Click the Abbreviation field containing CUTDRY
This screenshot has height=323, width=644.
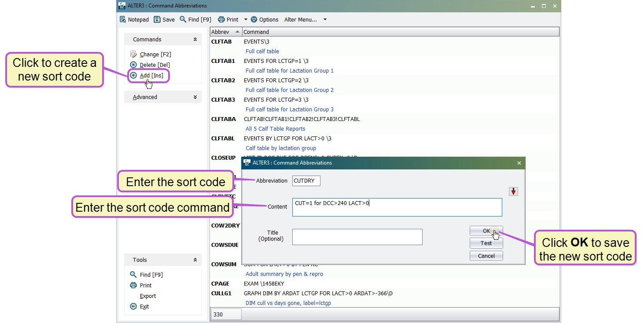306,180
